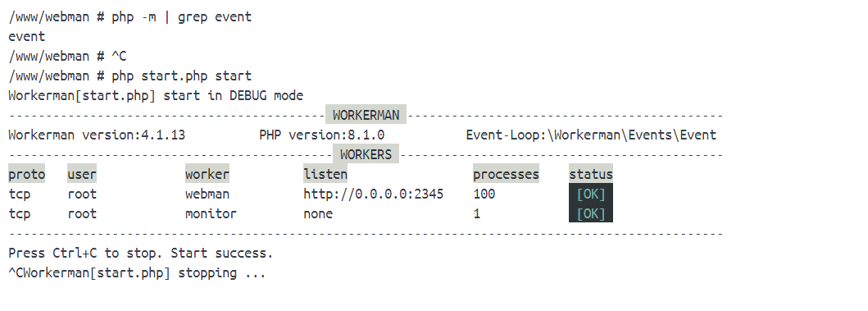This screenshot has width=868, height=311.
Task: Click the process count 100
Action: tap(484, 194)
